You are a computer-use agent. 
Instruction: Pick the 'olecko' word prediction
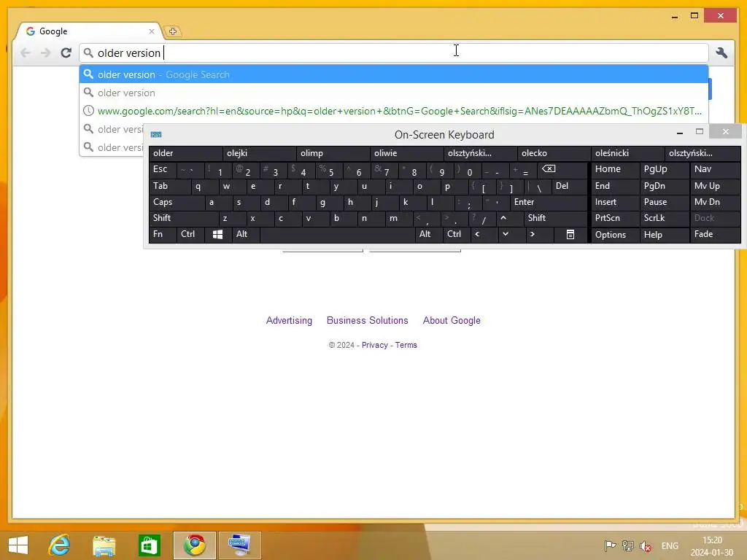coord(554,153)
